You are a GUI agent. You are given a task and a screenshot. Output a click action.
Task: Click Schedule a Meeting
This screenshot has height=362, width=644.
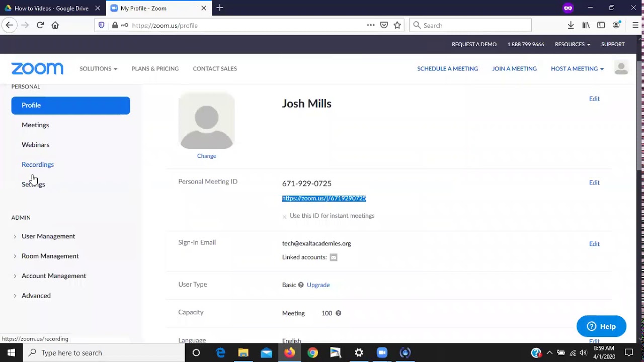pos(447,68)
